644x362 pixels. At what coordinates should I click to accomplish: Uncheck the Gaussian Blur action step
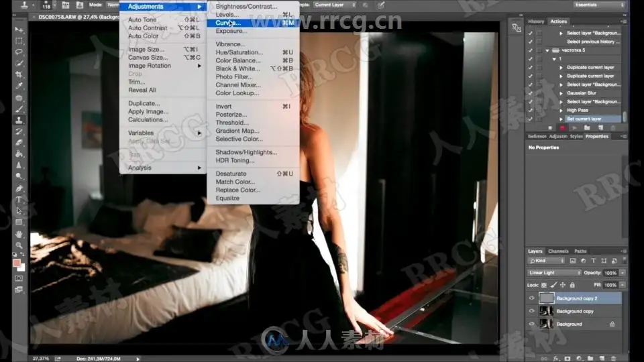(x=530, y=93)
